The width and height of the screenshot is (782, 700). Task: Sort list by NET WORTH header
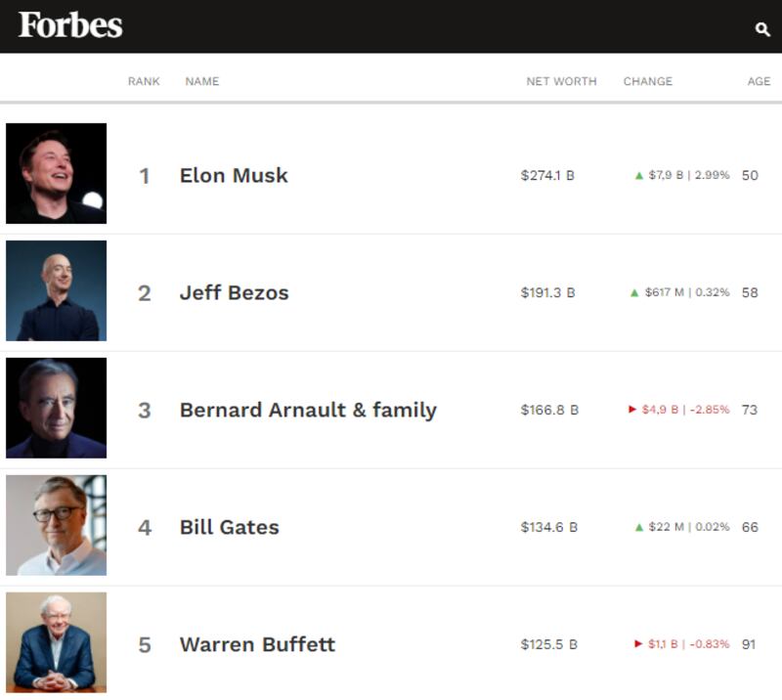pyautogui.click(x=561, y=81)
